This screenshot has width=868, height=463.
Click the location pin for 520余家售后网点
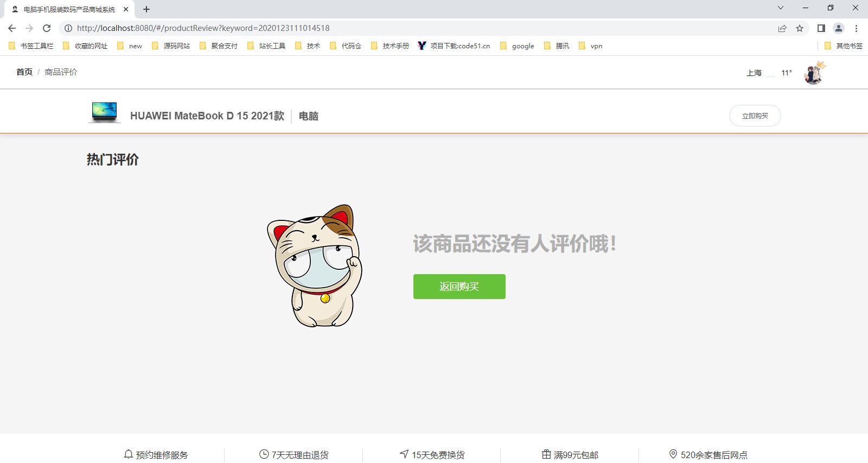pyautogui.click(x=673, y=454)
